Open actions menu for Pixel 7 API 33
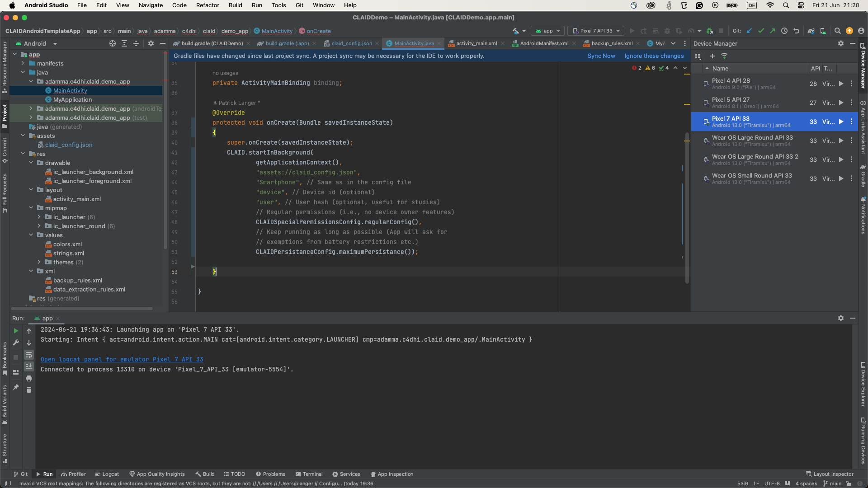The image size is (868, 488). (851, 122)
